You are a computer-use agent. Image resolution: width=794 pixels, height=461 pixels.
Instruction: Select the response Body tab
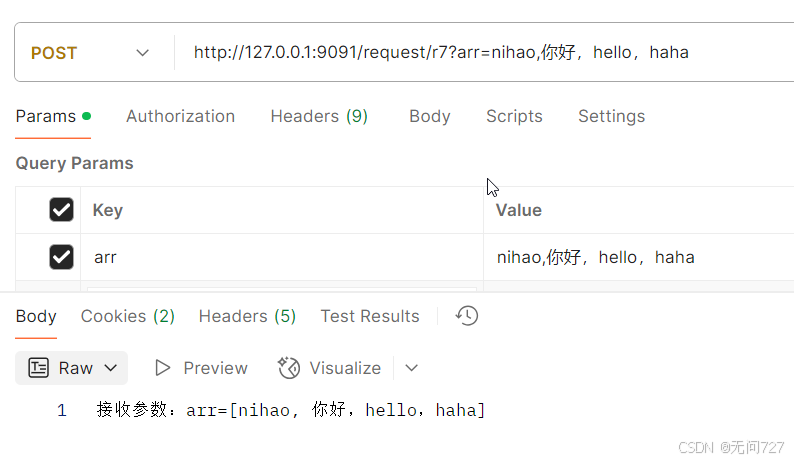(x=36, y=316)
